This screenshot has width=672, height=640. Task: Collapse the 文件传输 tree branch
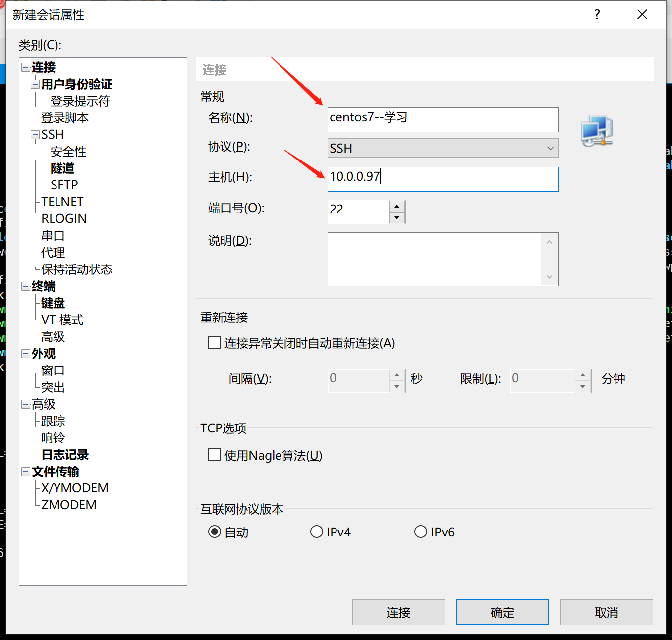25,472
